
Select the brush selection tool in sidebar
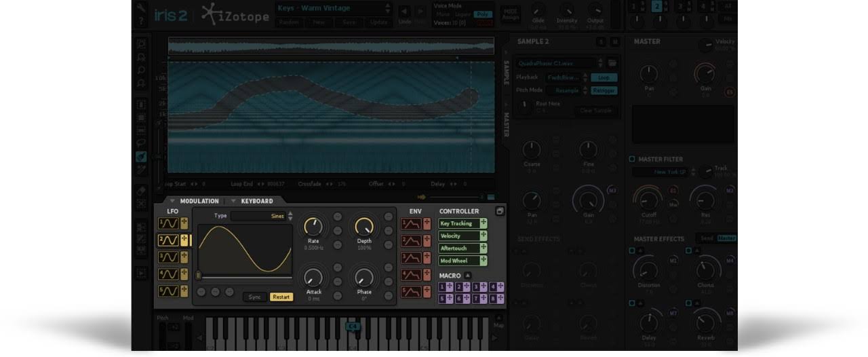141,156
